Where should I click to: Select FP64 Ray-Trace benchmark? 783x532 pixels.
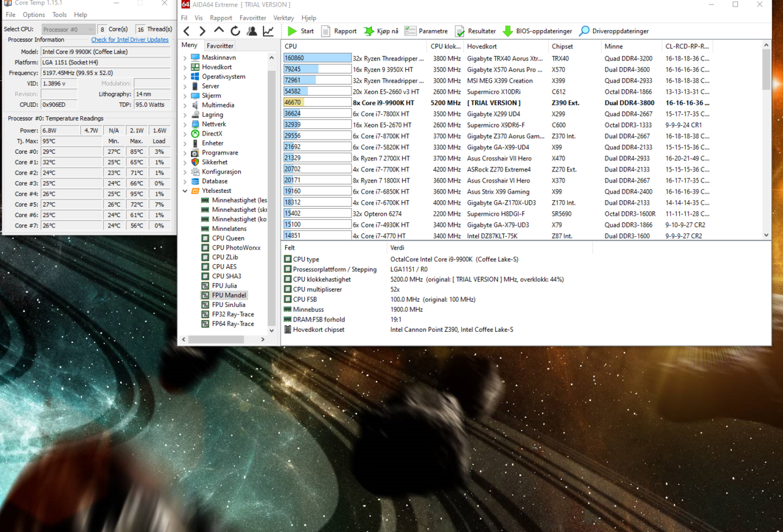(x=232, y=324)
